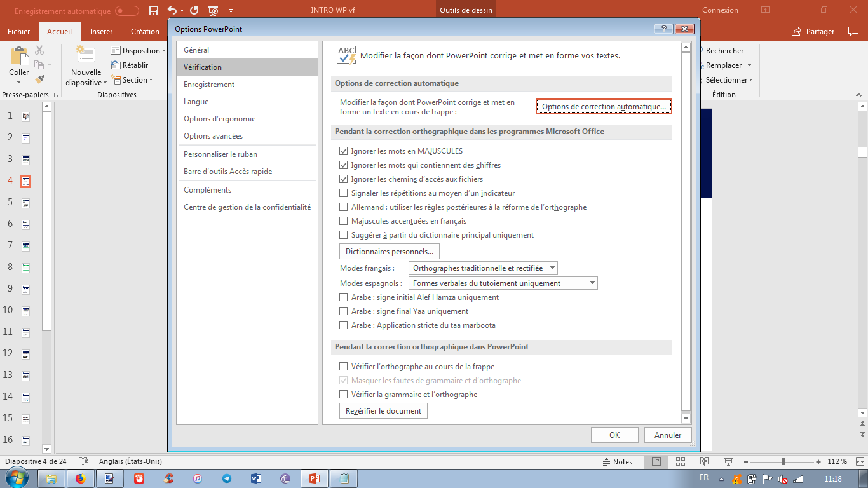Screen dimensions: 868x488
Task: Start the slideshow from the beginning icon
Action: 213,11
